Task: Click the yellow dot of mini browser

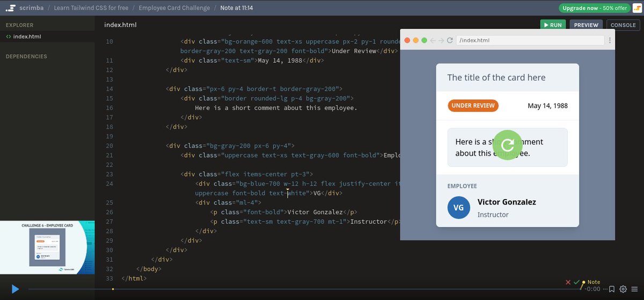Action: 416,40
